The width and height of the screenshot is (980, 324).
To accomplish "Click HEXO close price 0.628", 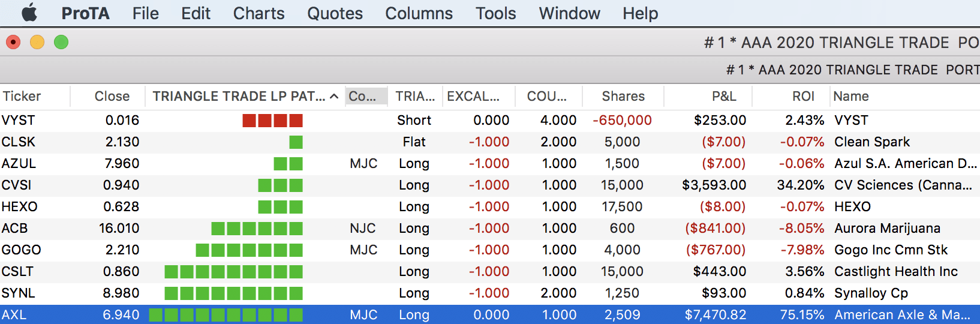I will click(121, 206).
